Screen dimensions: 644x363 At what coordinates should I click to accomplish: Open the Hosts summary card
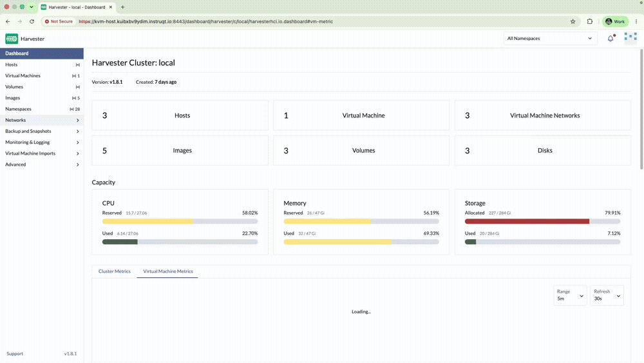tap(180, 115)
